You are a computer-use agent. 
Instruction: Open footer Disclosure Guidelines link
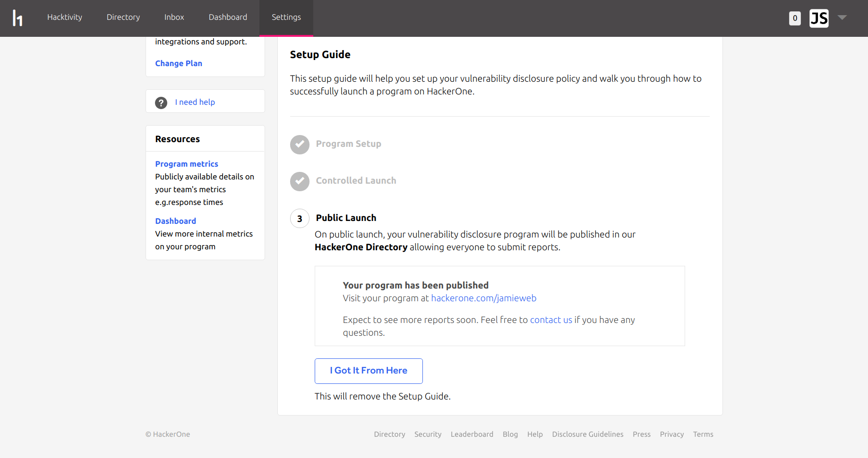[588, 434]
